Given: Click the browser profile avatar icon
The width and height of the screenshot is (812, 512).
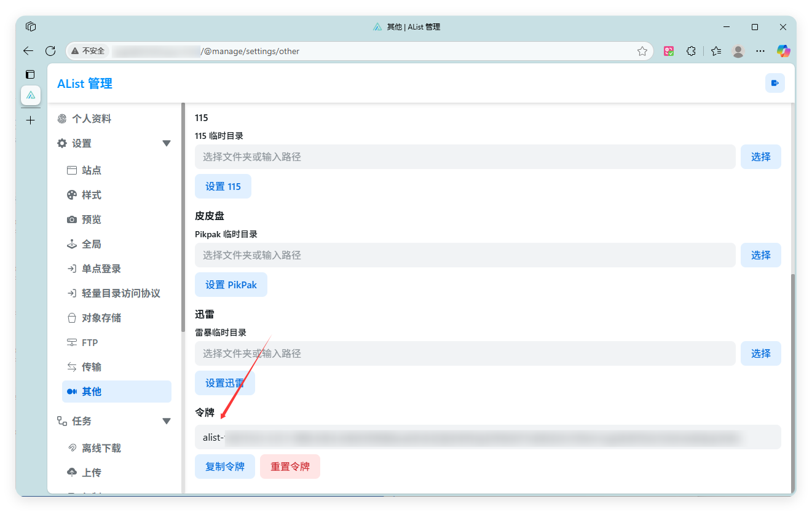Looking at the screenshot, I should tap(738, 51).
